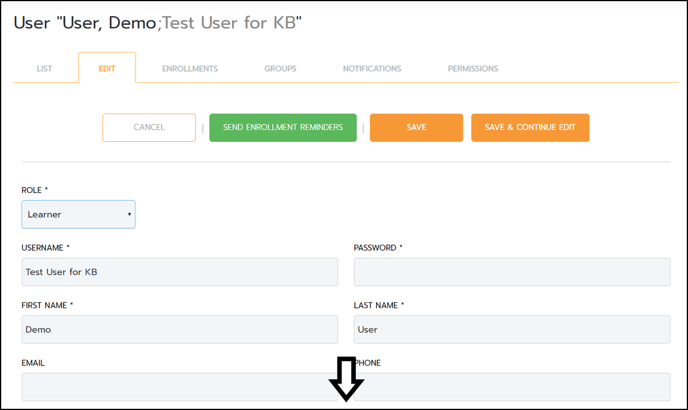Focus the Username input field
The height and width of the screenshot is (410, 688).
coord(180,272)
